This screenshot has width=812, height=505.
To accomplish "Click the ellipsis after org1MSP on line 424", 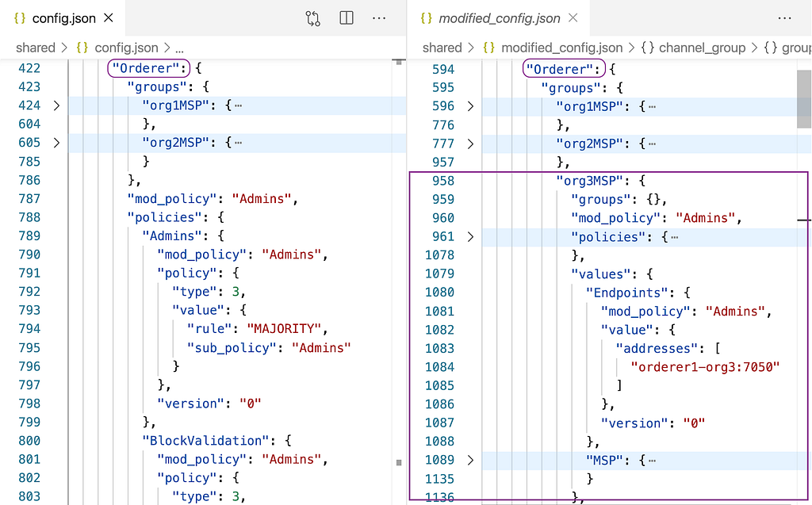I will pyautogui.click(x=238, y=105).
